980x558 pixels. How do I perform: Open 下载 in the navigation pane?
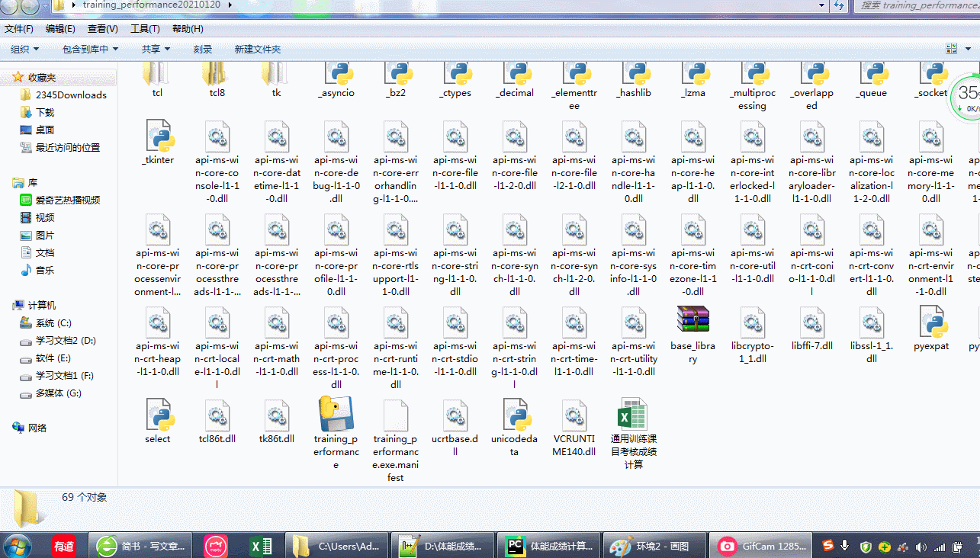[45, 112]
